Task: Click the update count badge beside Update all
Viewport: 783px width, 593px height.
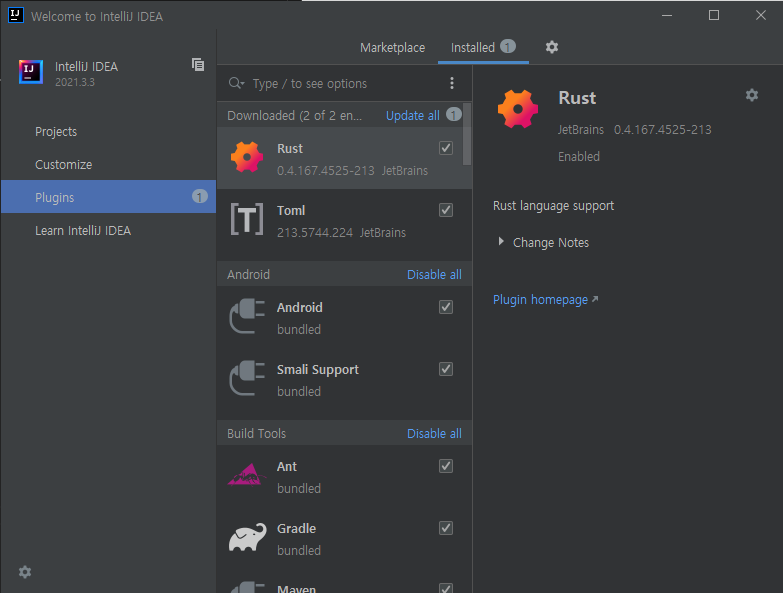Action: click(x=453, y=115)
